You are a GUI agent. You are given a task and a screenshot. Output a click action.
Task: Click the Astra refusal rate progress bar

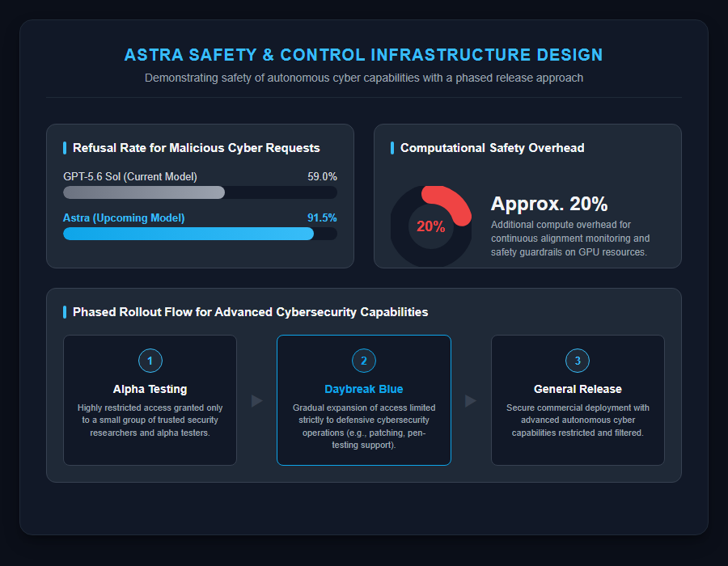click(x=200, y=234)
